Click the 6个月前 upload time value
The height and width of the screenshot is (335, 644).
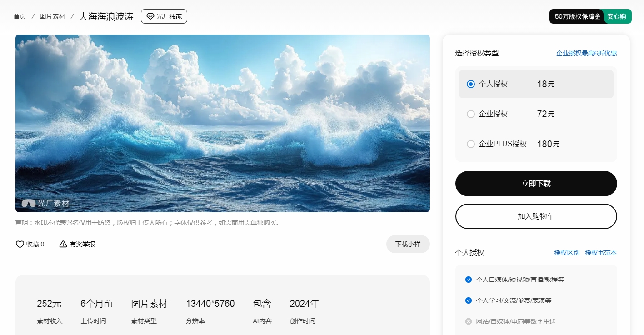(x=97, y=304)
